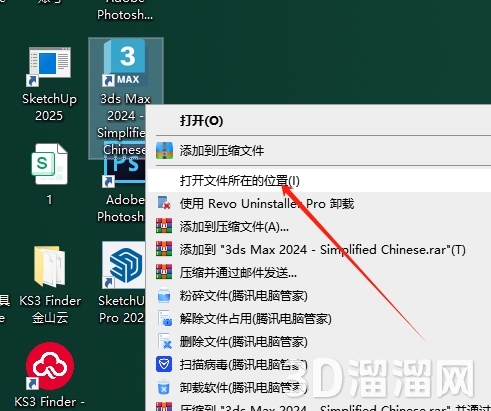The width and height of the screenshot is (491, 411).
Task: Click the blue shield icon beside 扫描病毒
Action: [x=164, y=364]
